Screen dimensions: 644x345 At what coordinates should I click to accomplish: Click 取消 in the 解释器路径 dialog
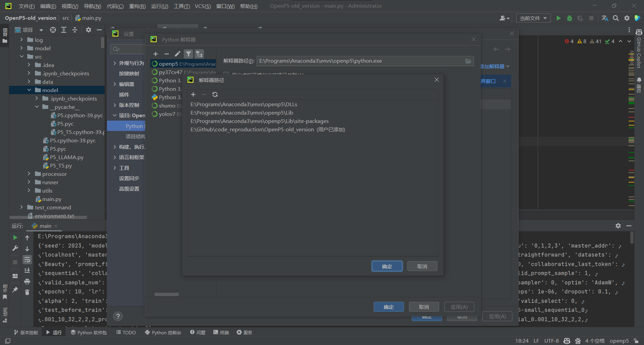point(422,266)
